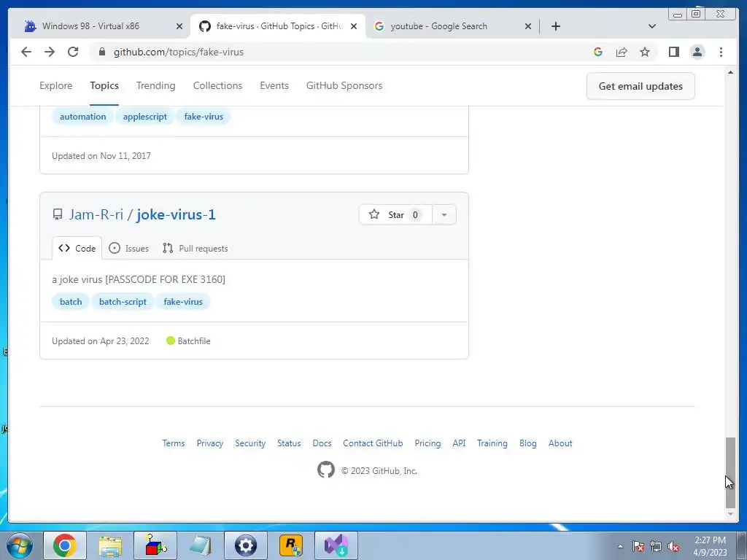Open the Code tab of joke-virus-1
This screenshot has width=747, height=560.
pos(77,249)
